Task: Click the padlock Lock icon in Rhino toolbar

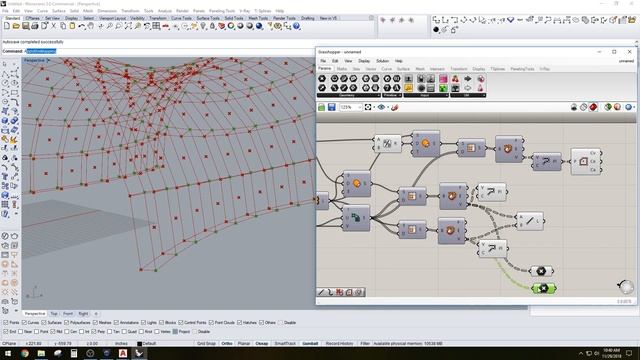Action: [212, 26]
